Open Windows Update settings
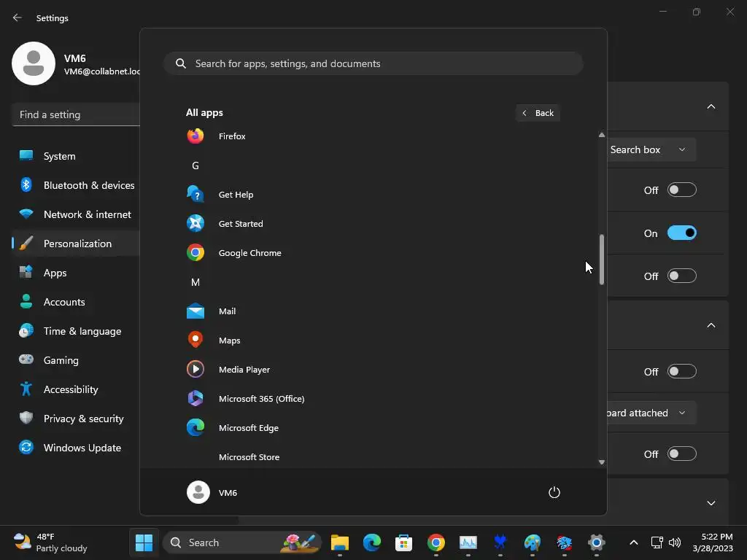 click(76, 448)
